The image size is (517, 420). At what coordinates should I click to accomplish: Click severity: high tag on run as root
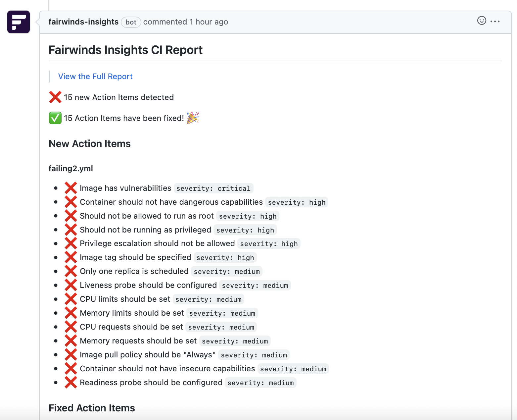point(248,216)
